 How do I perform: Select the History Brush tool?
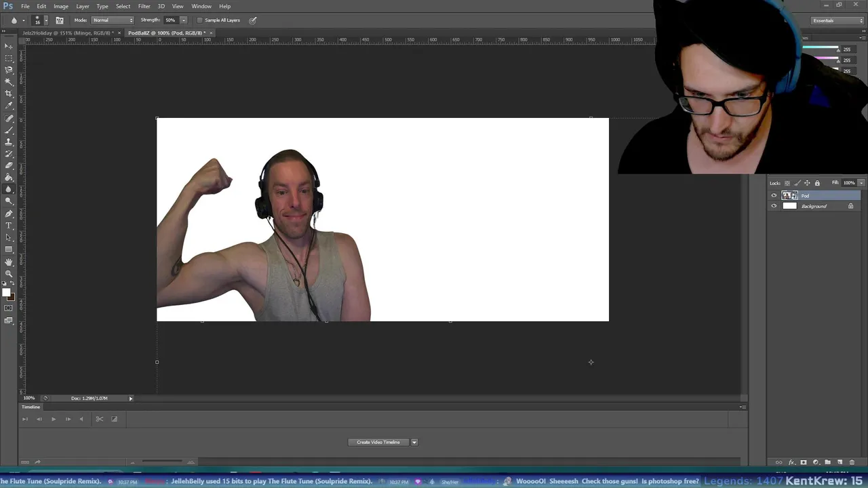9,154
